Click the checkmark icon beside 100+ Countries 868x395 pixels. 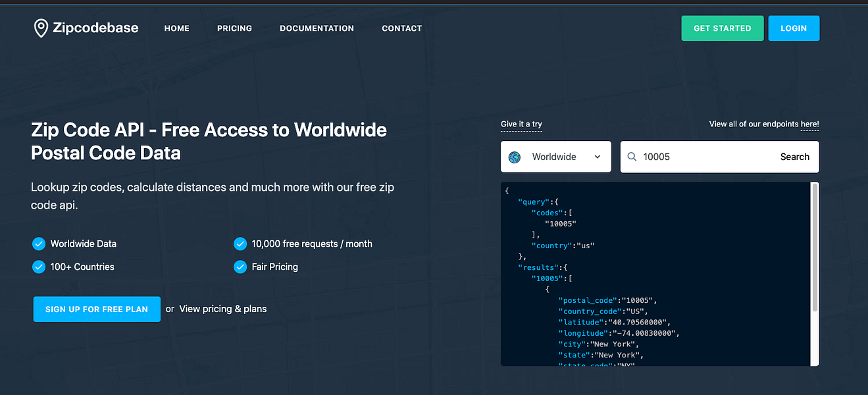(39, 267)
